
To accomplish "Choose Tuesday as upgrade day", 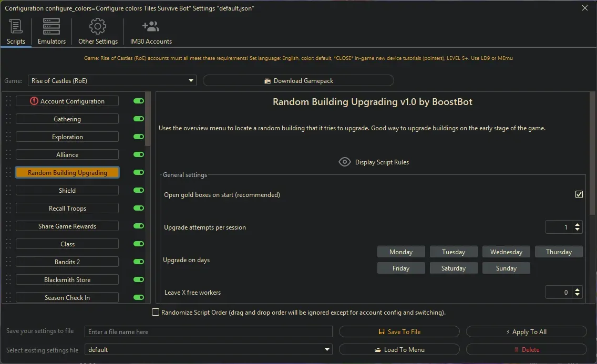I will tap(454, 252).
